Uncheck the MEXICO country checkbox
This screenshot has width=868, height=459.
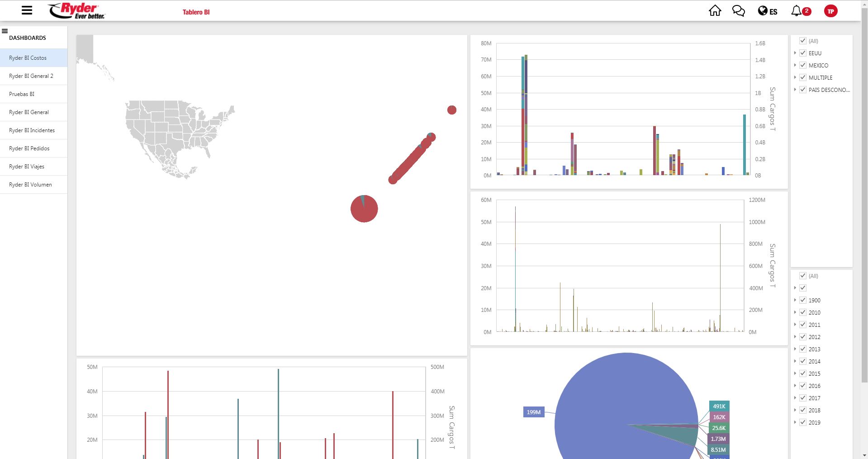pyautogui.click(x=803, y=65)
